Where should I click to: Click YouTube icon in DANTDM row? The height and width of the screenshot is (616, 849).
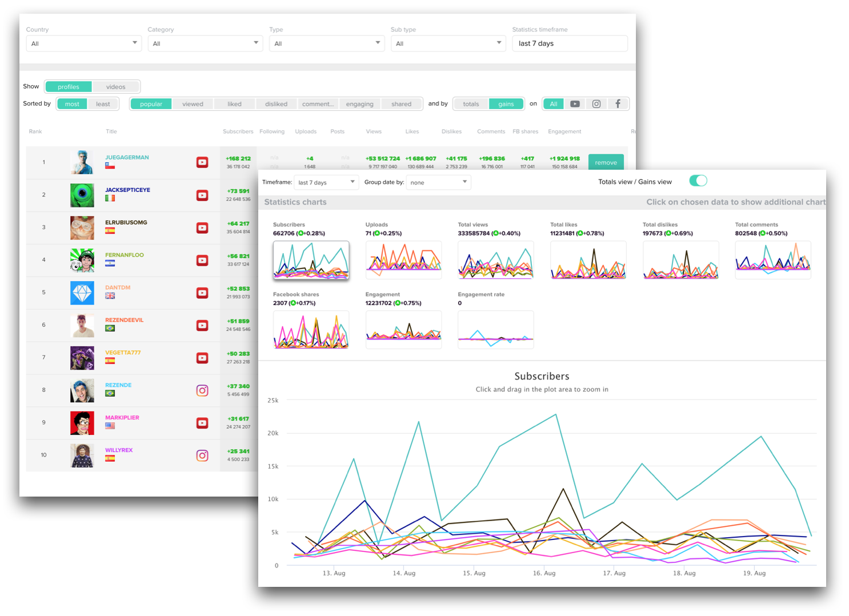(202, 293)
